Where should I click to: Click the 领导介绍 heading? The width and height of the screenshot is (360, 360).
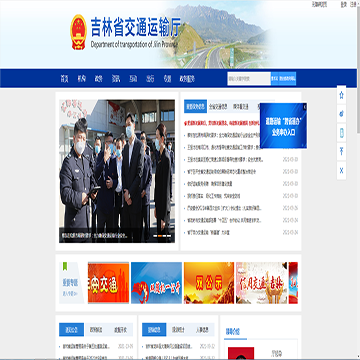233,332
